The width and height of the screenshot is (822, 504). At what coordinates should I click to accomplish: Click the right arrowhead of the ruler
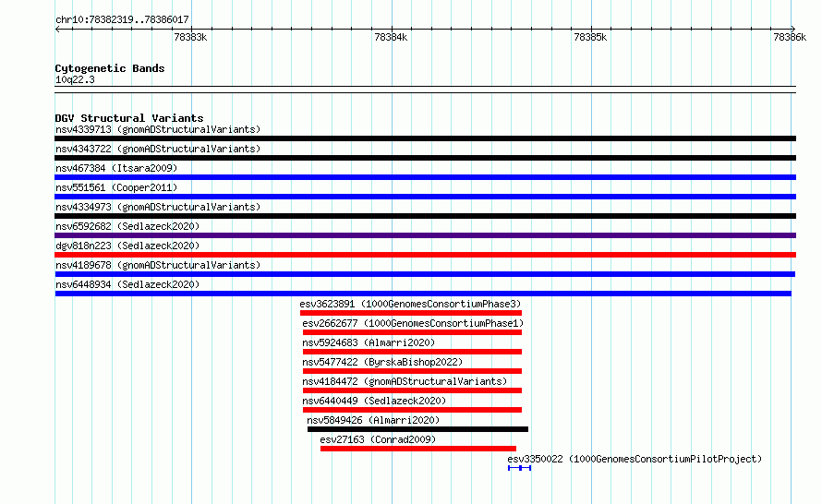pos(793,29)
